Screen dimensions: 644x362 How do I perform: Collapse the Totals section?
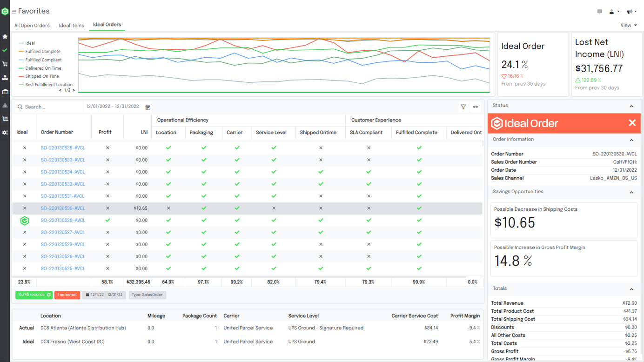pyautogui.click(x=631, y=288)
